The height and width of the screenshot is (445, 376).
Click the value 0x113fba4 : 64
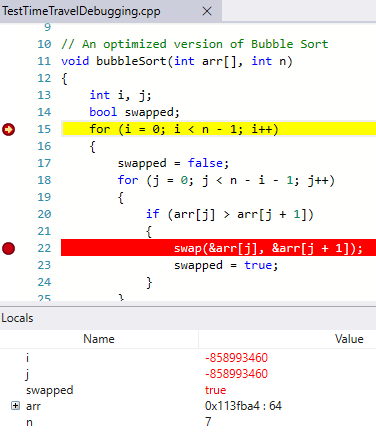coord(243,406)
